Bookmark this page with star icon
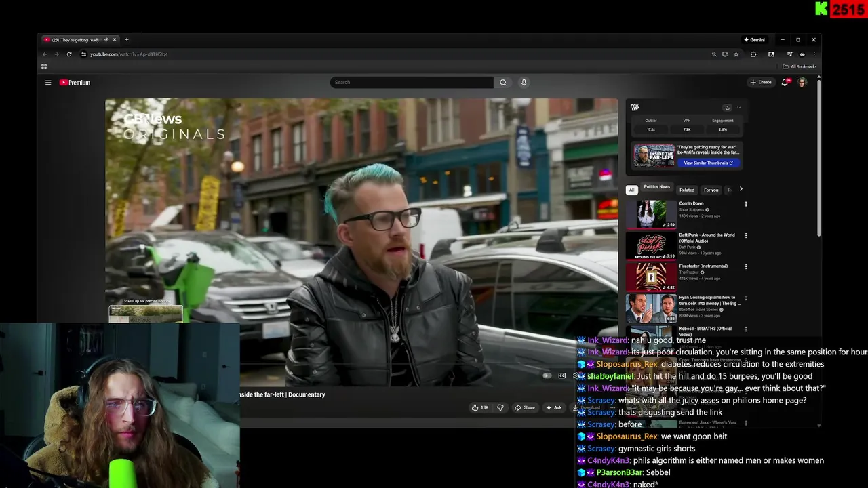 point(736,54)
